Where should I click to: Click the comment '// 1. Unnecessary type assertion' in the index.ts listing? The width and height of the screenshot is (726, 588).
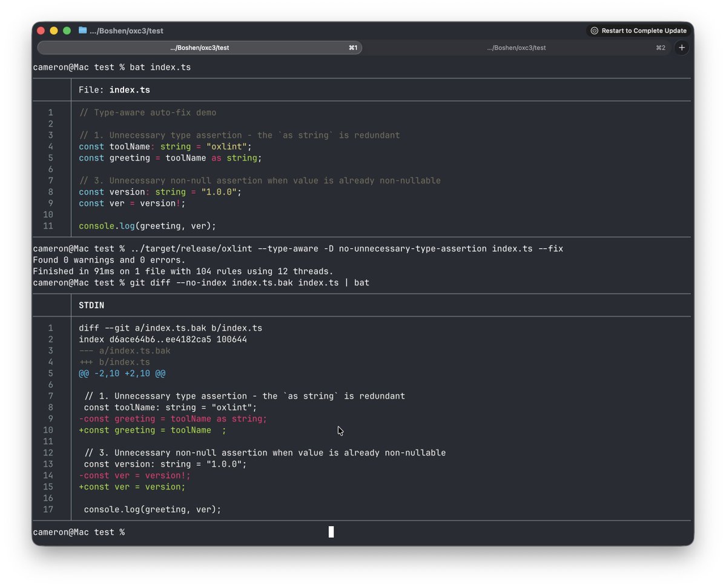[x=239, y=135]
